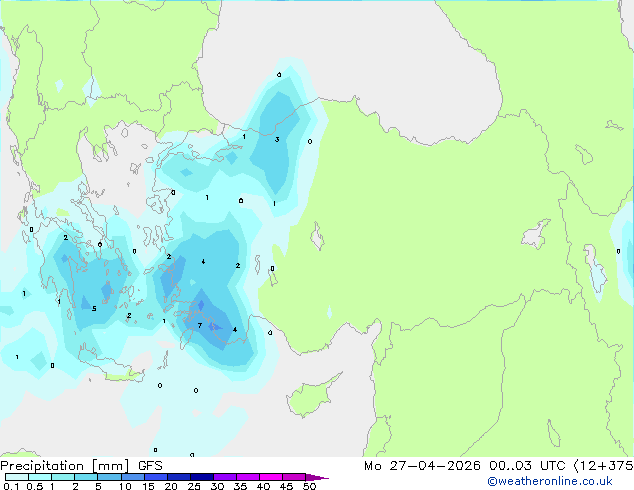Image resolution: width=634 pixels, height=490 pixels.
Task: Click the "Precipitation [mm]" title text
Action: pyautogui.click(x=65, y=466)
